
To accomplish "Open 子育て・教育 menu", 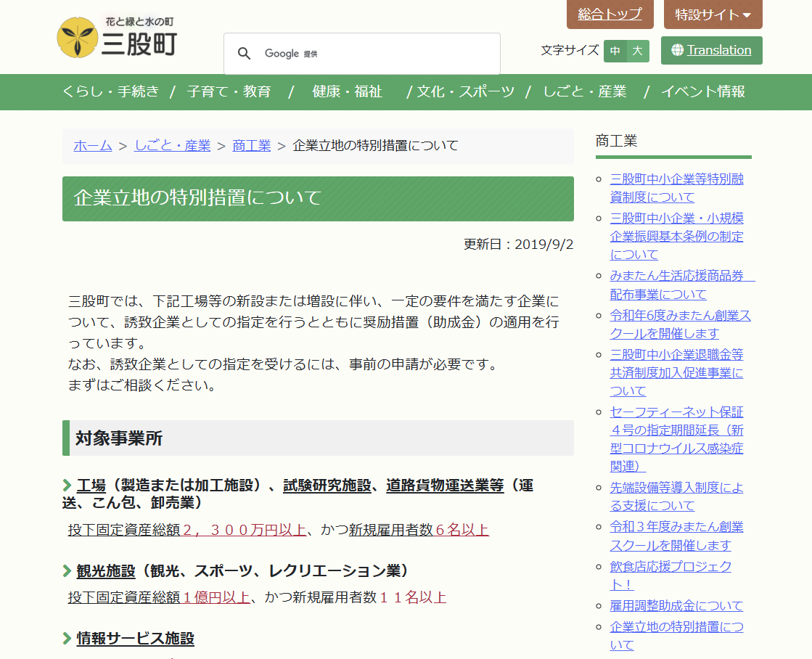I will pos(229,91).
